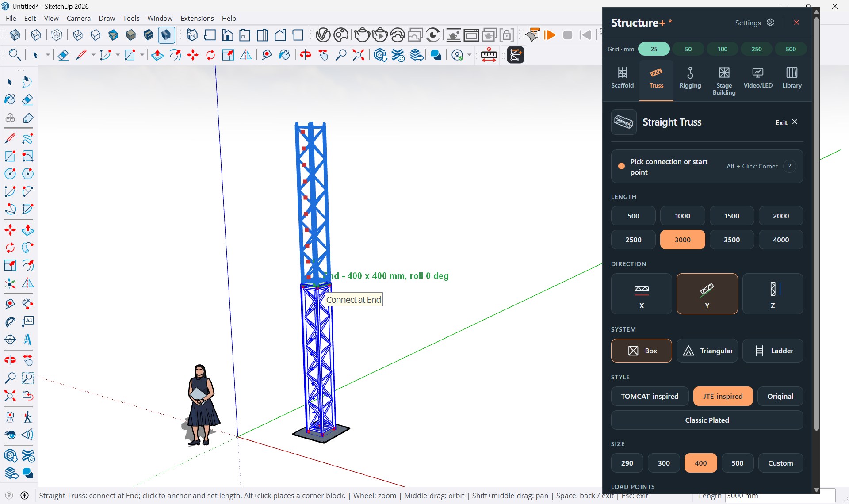
Task: Expand Rectangle tool dropdown arrow
Action: 142,55
